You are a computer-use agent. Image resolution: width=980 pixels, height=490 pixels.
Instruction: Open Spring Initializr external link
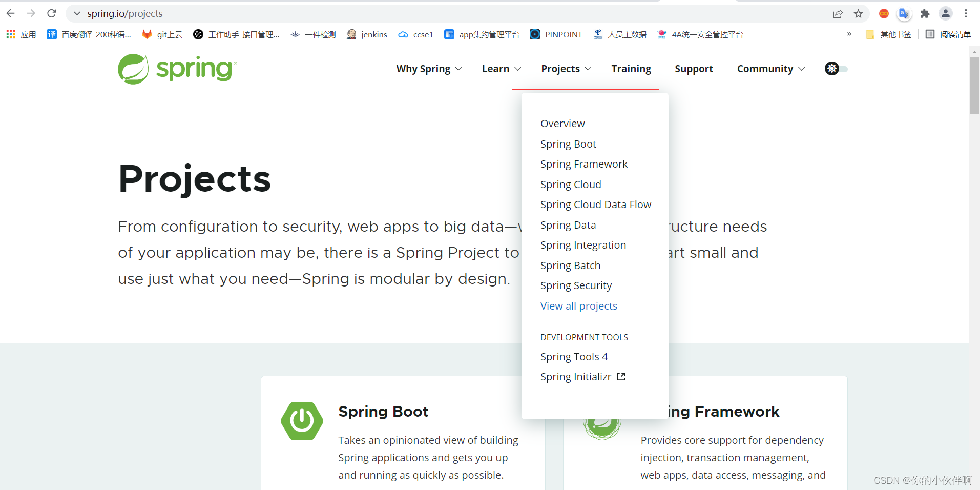pos(583,377)
